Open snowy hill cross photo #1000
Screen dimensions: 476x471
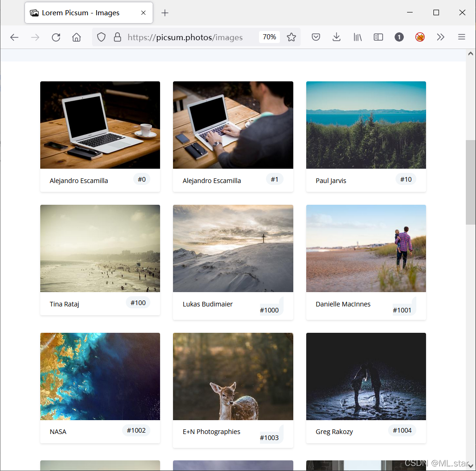point(233,248)
